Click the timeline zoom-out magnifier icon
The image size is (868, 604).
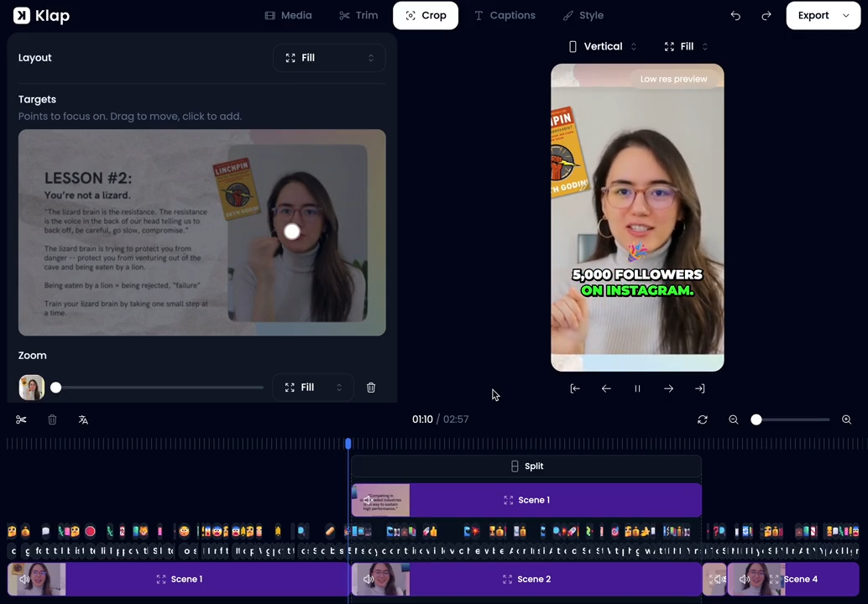pos(733,419)
